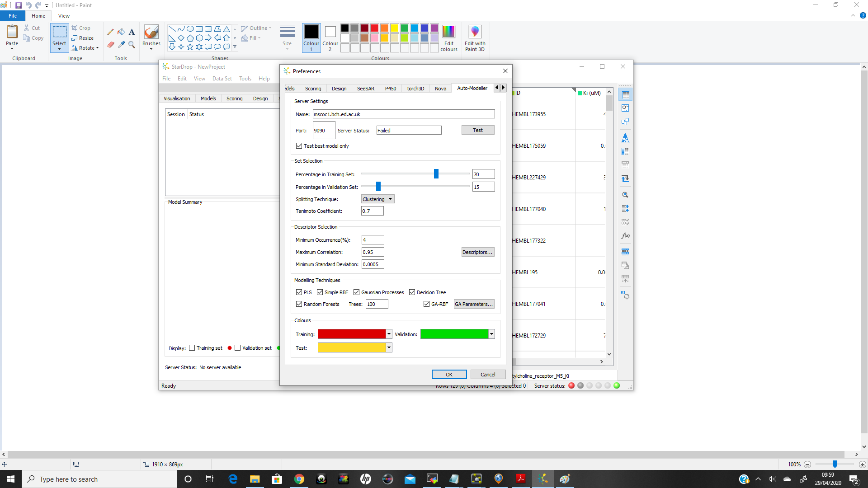Open the shape Outline dropdown
The width and height of the screenshot is (868, 488).
tap(256, 28)
